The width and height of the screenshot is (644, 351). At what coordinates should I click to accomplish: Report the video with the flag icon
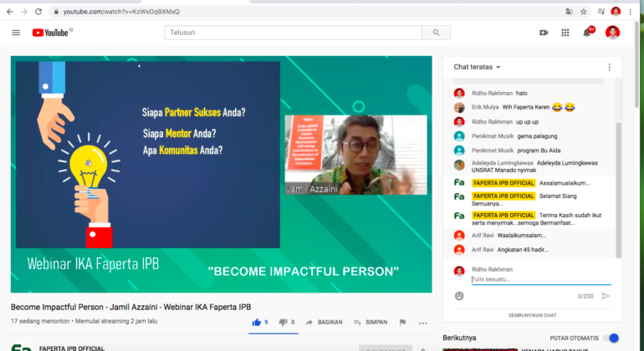pyautogui.click(x=402, y=323)
